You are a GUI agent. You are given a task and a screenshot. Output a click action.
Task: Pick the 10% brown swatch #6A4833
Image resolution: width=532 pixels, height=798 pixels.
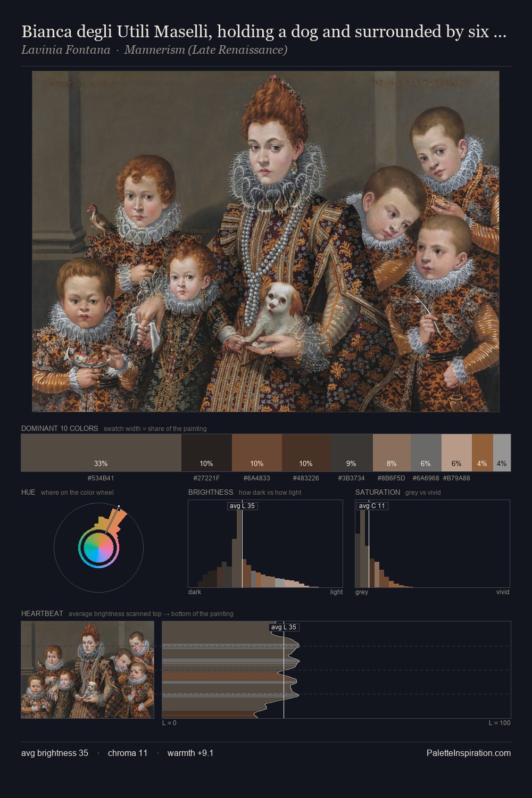[x=257, y=453]
